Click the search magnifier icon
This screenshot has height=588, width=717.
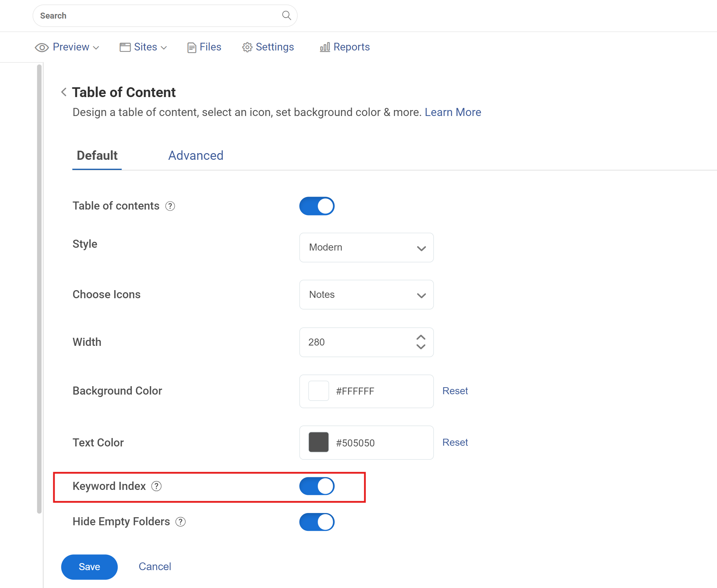point(287,15)
